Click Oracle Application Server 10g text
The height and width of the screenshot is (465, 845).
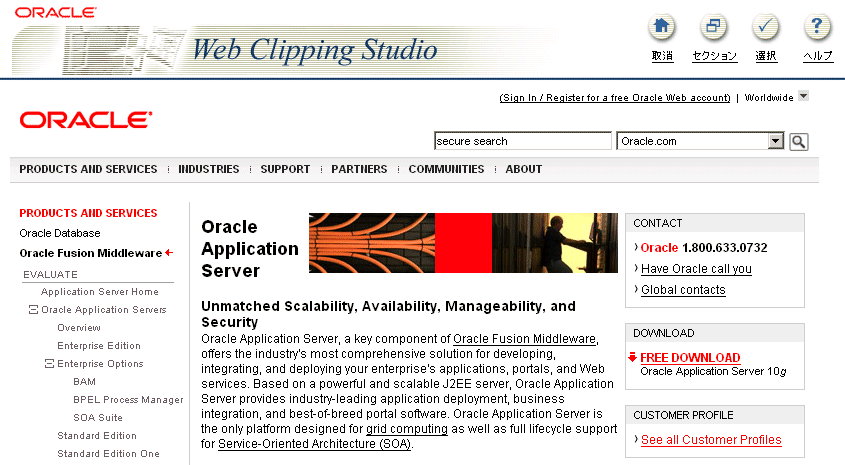[x=714, y=371]
